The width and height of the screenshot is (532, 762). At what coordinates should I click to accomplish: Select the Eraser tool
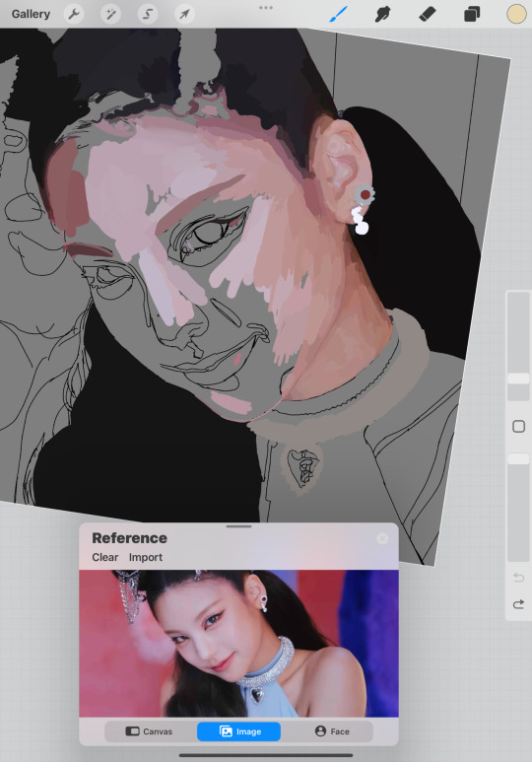coord(428,14)
